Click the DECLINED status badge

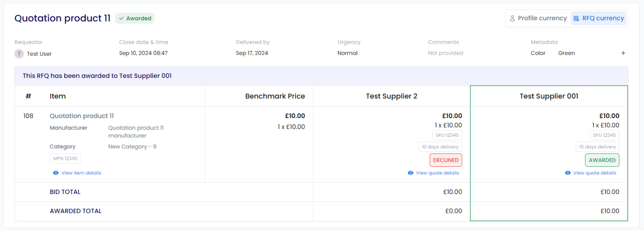(x=446, y=160)
